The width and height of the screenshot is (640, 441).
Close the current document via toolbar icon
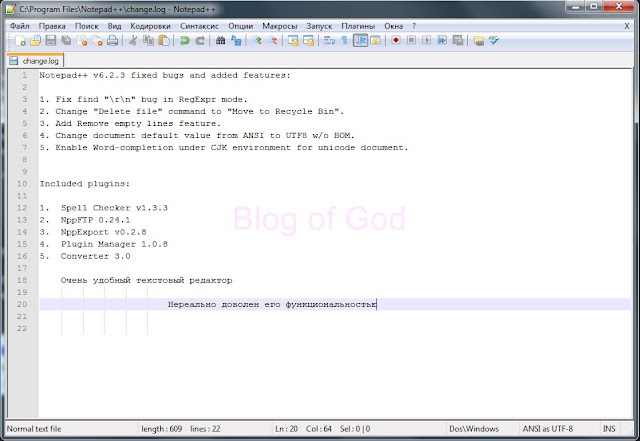[x=82, y=40]
